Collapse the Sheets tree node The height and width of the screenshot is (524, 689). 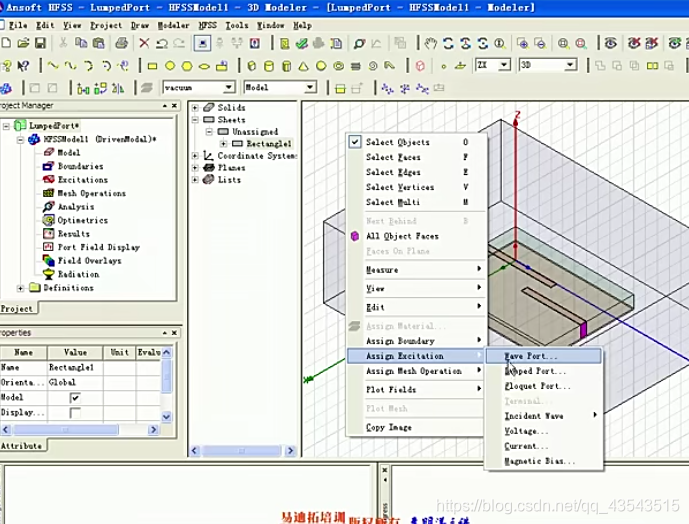point(195,120)
